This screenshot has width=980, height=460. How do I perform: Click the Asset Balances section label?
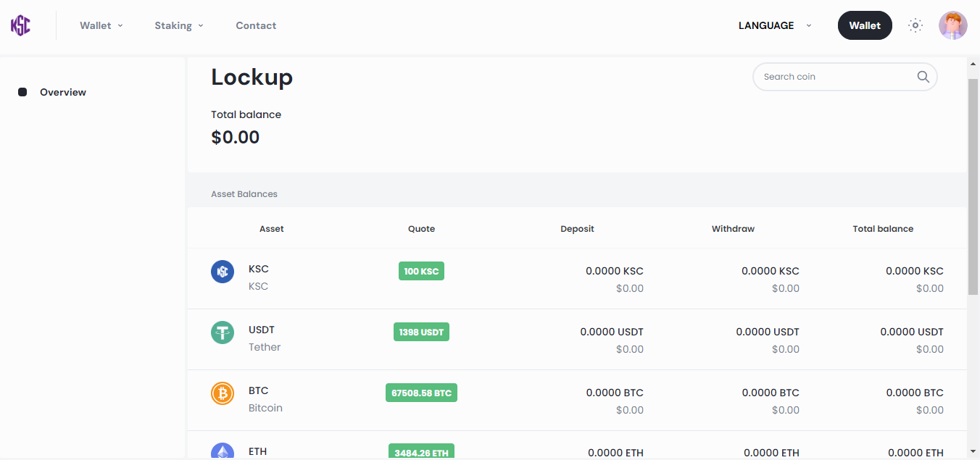coord(244,194)
